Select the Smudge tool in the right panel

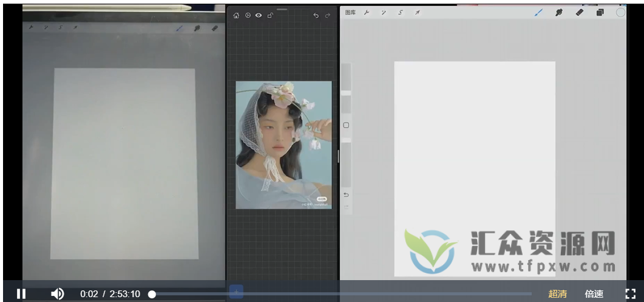(558, 13)
